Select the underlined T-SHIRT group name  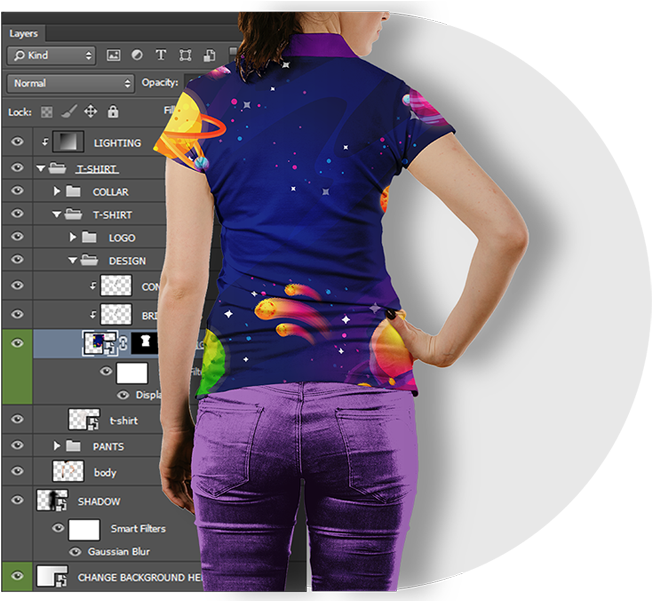tap(97, 169)
